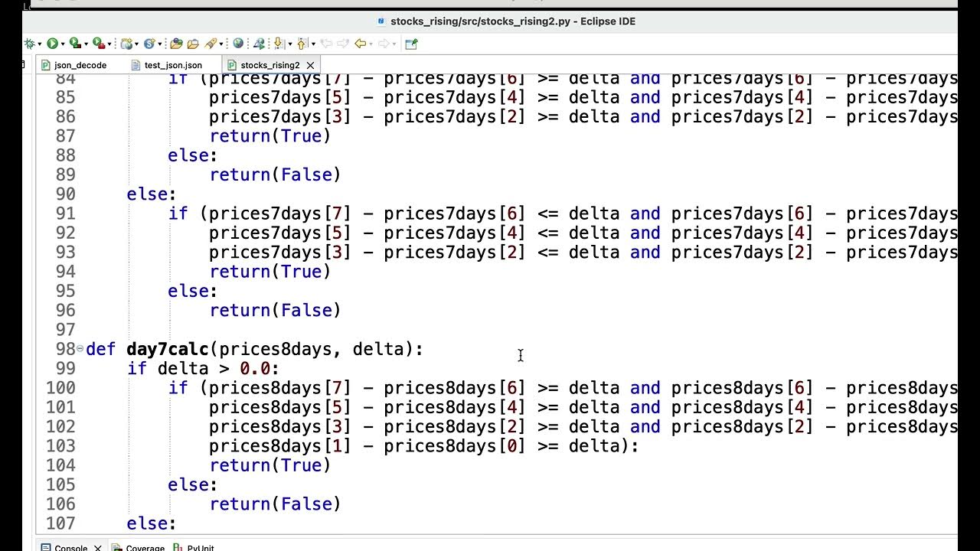The image size is (980, 551).
Task: Open the Back history dropdown arrow
Action: click(371, 44)
